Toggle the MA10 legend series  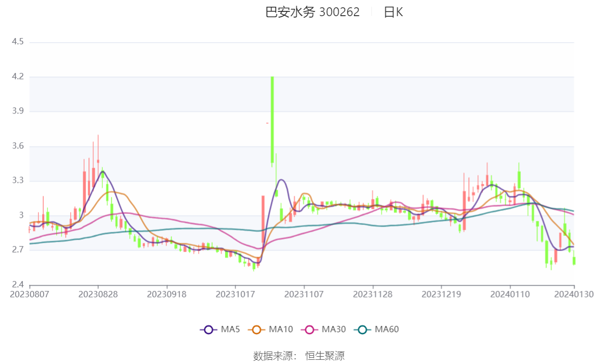point(270,329)
